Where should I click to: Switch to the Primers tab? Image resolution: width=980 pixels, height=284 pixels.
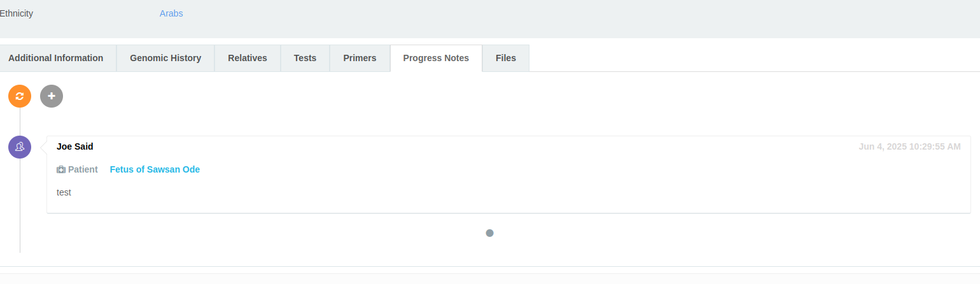point(360,58)
